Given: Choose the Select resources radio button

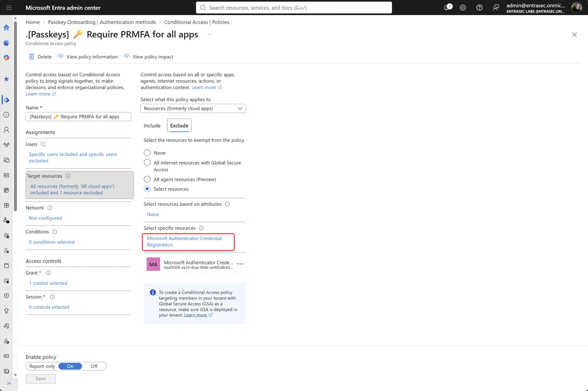Looking at the screenshot, I should [147, 189].
